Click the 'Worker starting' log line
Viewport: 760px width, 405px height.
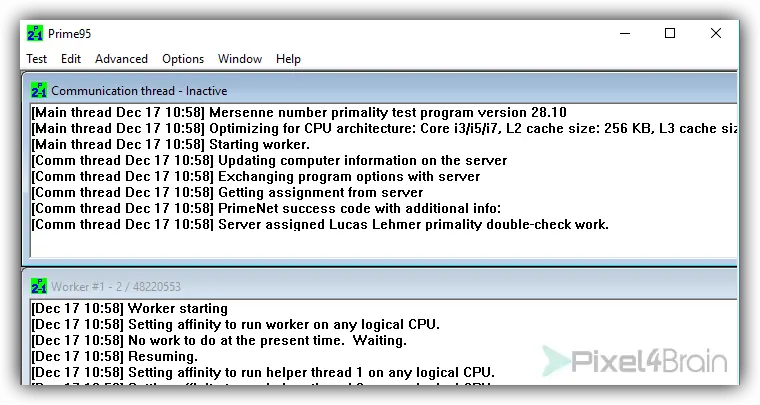tap(129, 309)
